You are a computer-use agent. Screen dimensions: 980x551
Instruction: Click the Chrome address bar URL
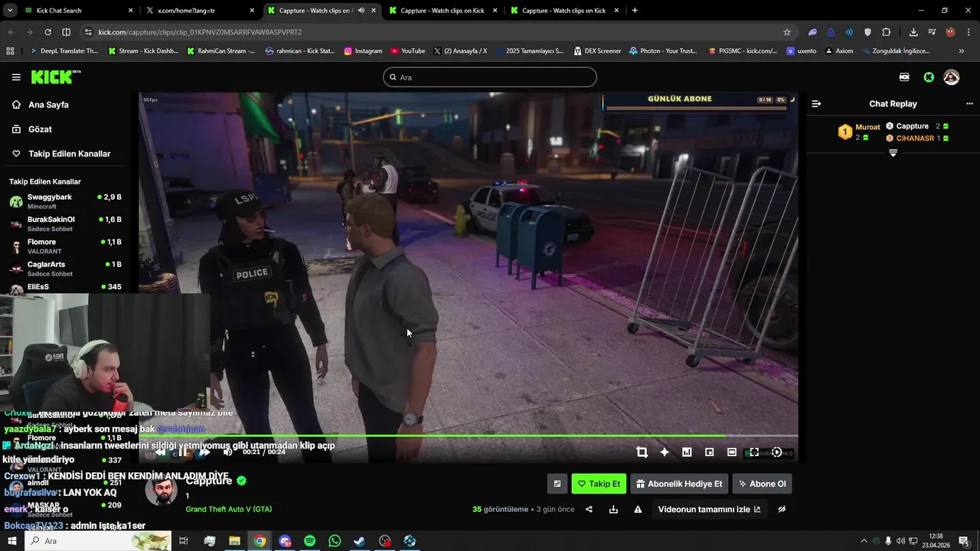(200, 32)
